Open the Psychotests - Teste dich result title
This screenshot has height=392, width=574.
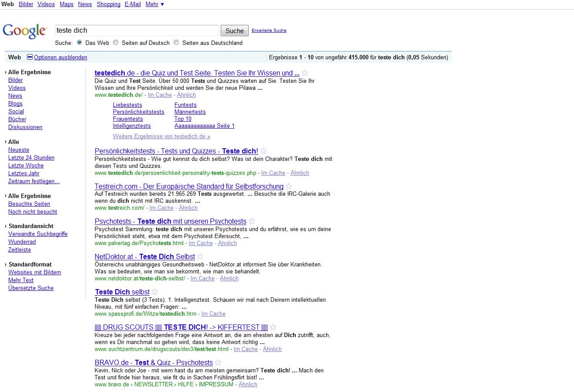point(171,221)
